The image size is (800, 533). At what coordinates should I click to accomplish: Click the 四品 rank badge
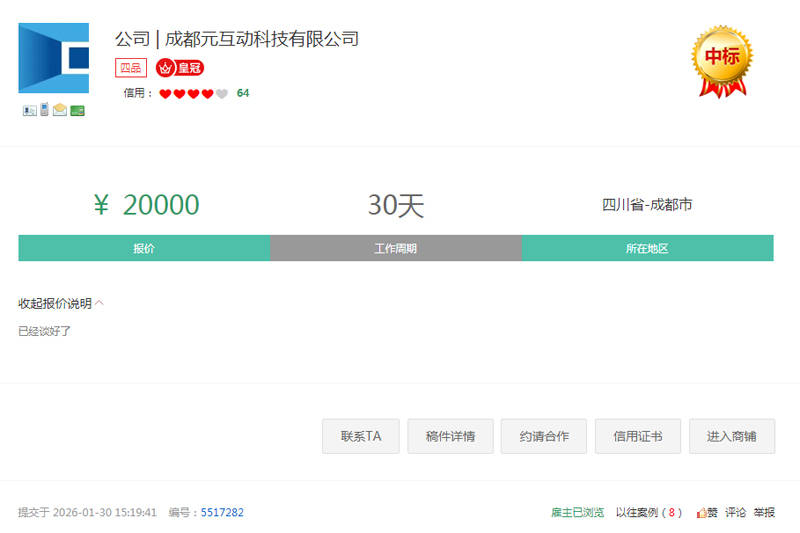click(x=130, y=68)
